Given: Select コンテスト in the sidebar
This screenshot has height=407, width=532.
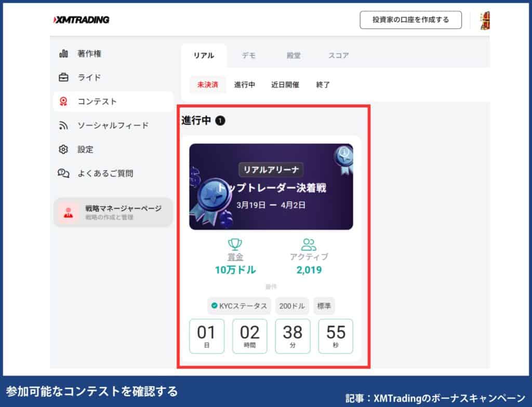Looking at the screenshot, I should point(113,101).
